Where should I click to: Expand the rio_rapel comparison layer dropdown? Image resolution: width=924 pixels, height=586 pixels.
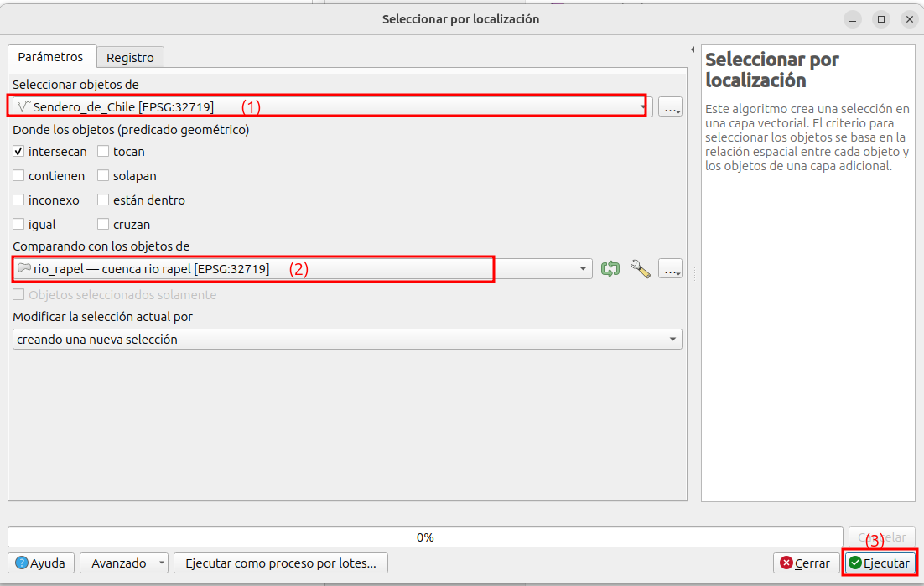pos(584,269)
